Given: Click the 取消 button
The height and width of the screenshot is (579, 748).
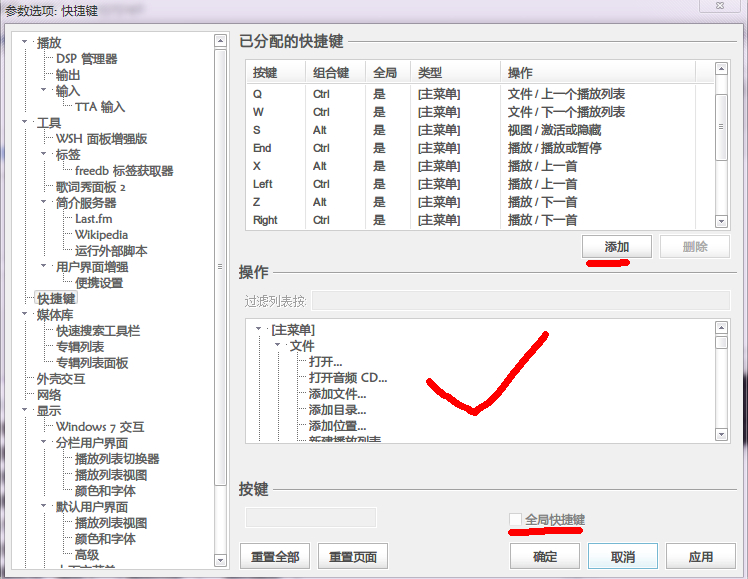Looking at the screenshot, I should pyautogui.click(x=623, y=556).
